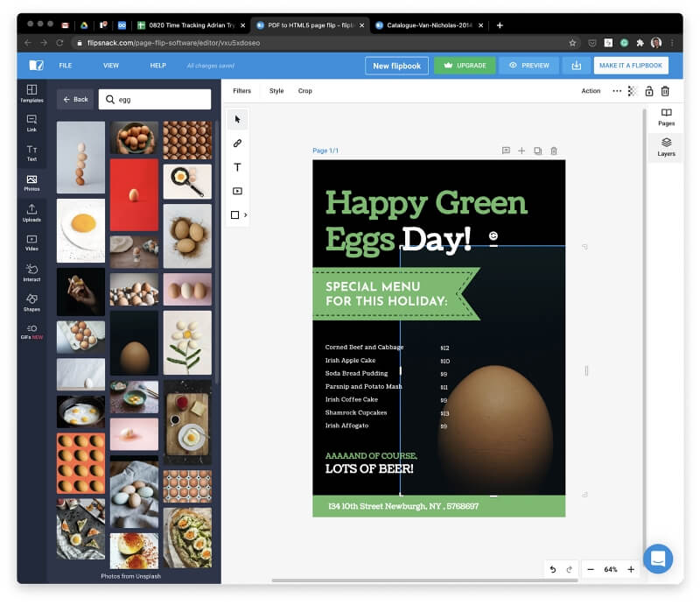Image resolution: width=700 pixels, height=605 pixels.
Task: Select the egg flower arrangement photo
Action: [187, 342]
